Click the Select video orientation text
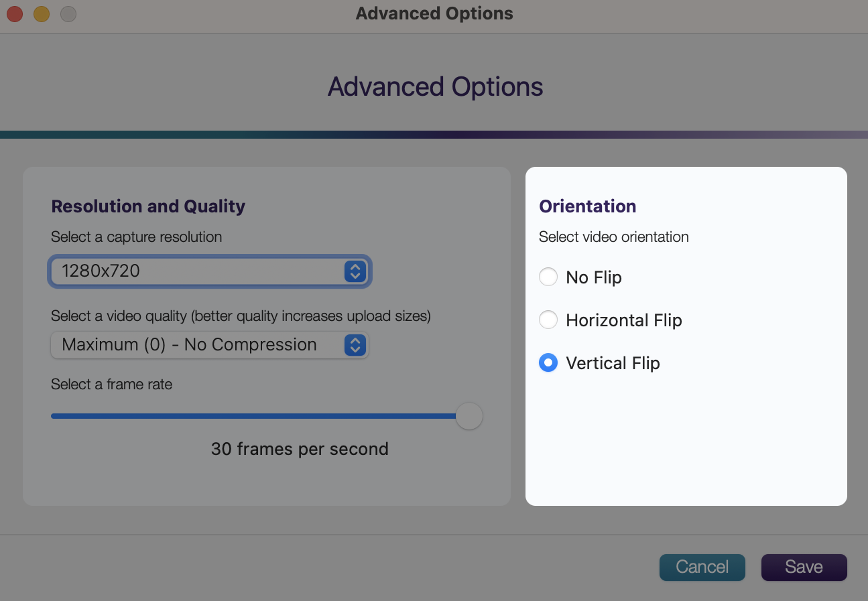868x601 pixels. (x=613, y=237)
